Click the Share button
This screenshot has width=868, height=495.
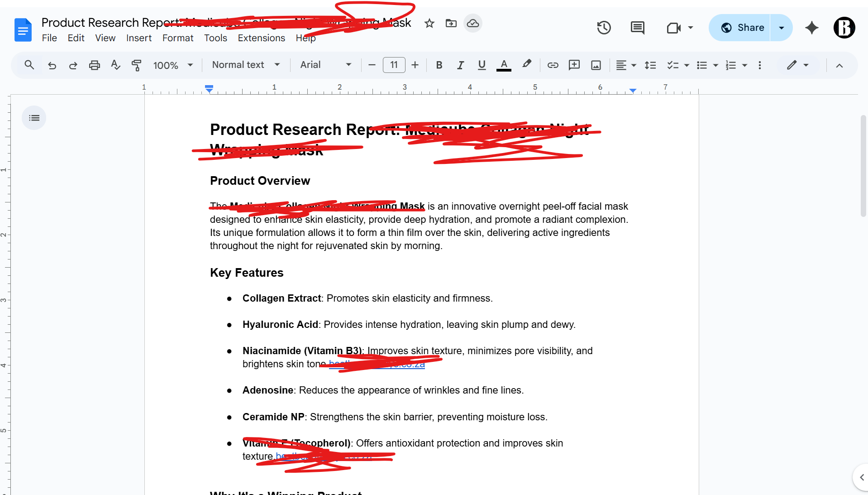coord(742,28)
